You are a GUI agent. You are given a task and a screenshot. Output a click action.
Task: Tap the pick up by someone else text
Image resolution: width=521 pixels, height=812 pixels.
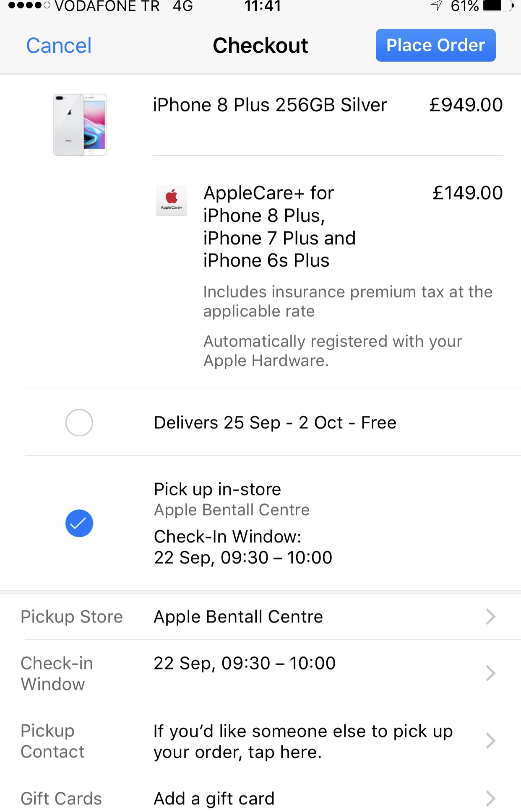(x=303, y=741)
